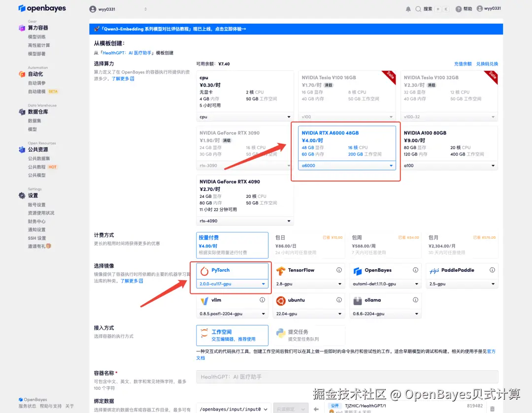
Task: Open ubuntu 22.04-gpu version dropdown
Action: coord(309,314)
